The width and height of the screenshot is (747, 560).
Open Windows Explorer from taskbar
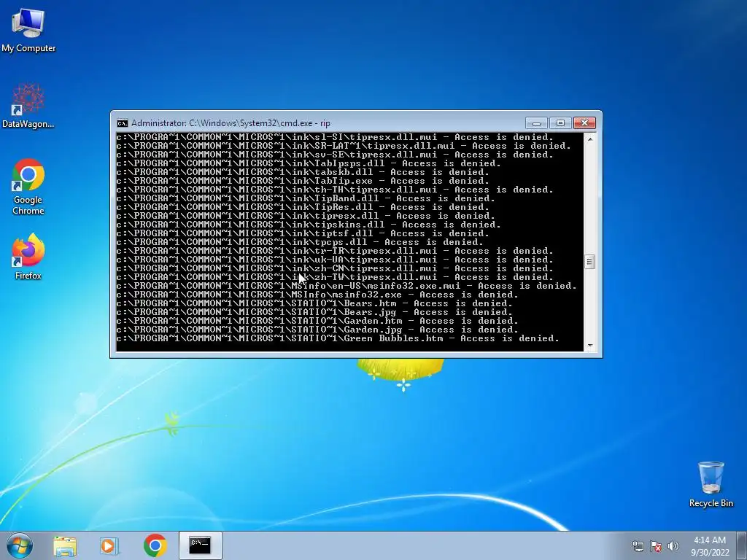click(x=65, y=545)
